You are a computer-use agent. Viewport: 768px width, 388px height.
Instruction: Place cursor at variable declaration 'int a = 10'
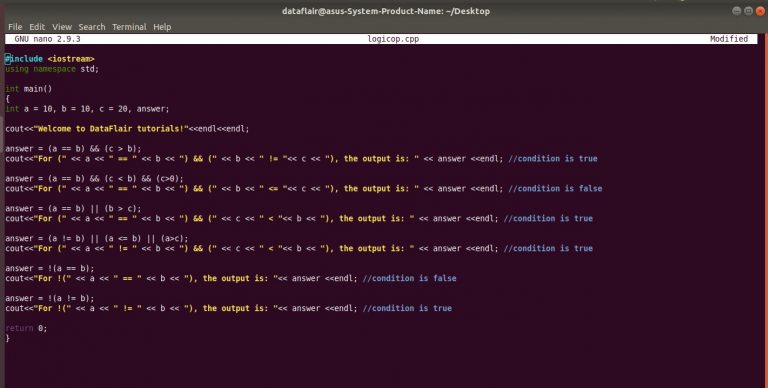[x=87, y=109]
